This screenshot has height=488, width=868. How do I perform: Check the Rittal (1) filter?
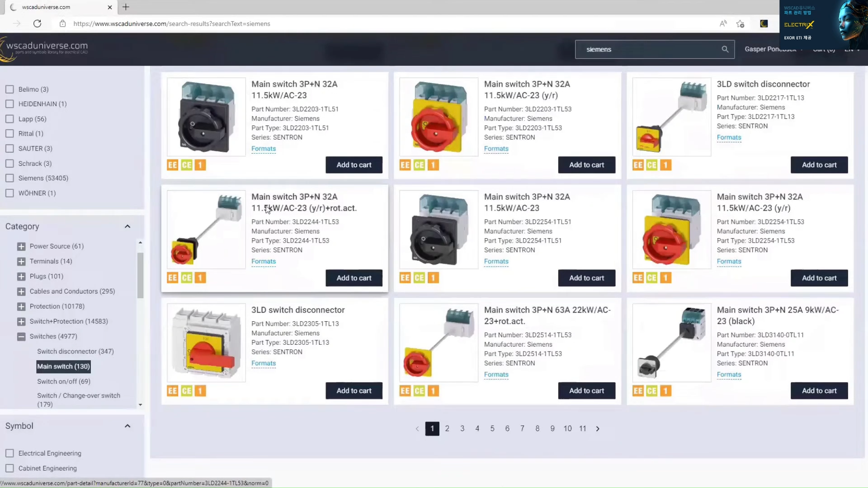pyautogui.click(x=9, y=134)
